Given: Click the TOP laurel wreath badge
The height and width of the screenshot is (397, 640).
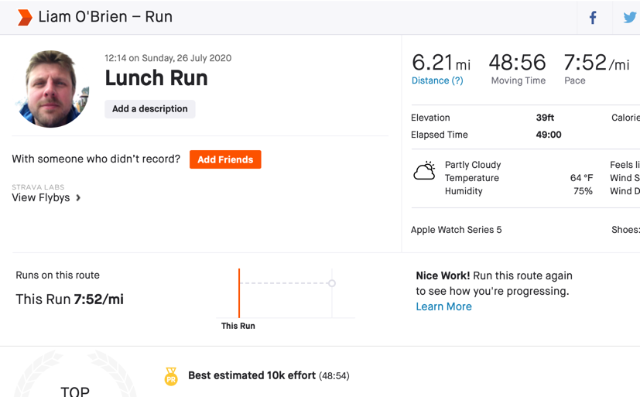Looking at the screenshot, I should point(75,375).
